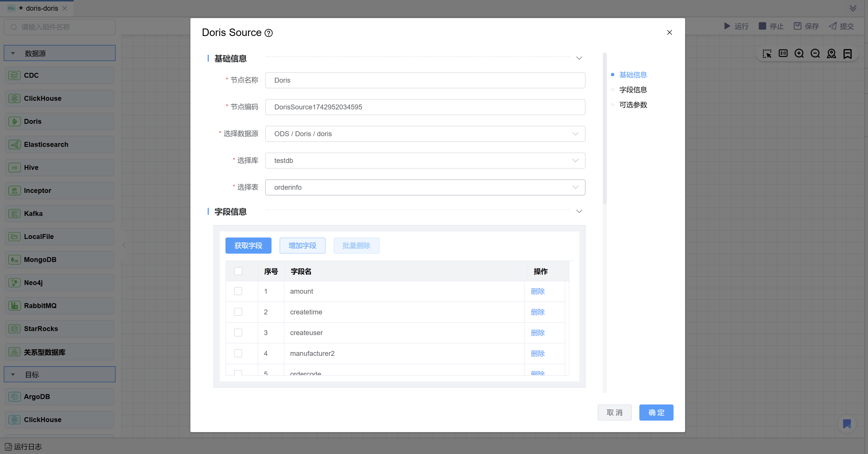Click the bookmark icon in canvas toolbar
This screenshot has width=868, height=454.
point(848,54)
